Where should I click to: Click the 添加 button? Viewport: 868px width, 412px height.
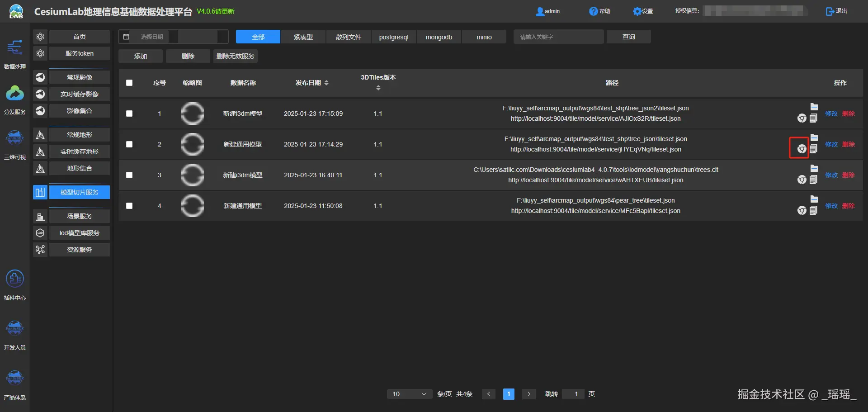141,56
